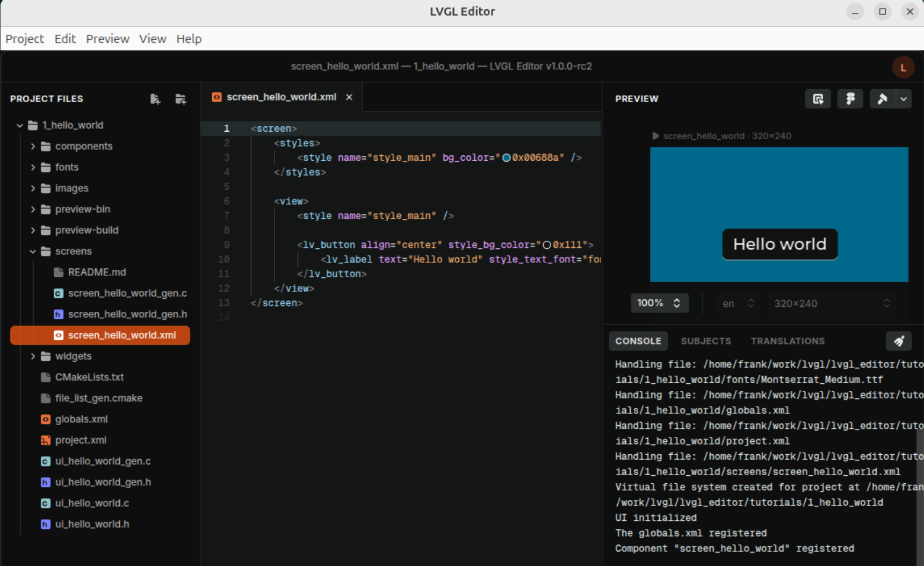Open the build options dropdown arrow
The width and height of the screenshot is (924, 566).
click(x=904, y=99)
